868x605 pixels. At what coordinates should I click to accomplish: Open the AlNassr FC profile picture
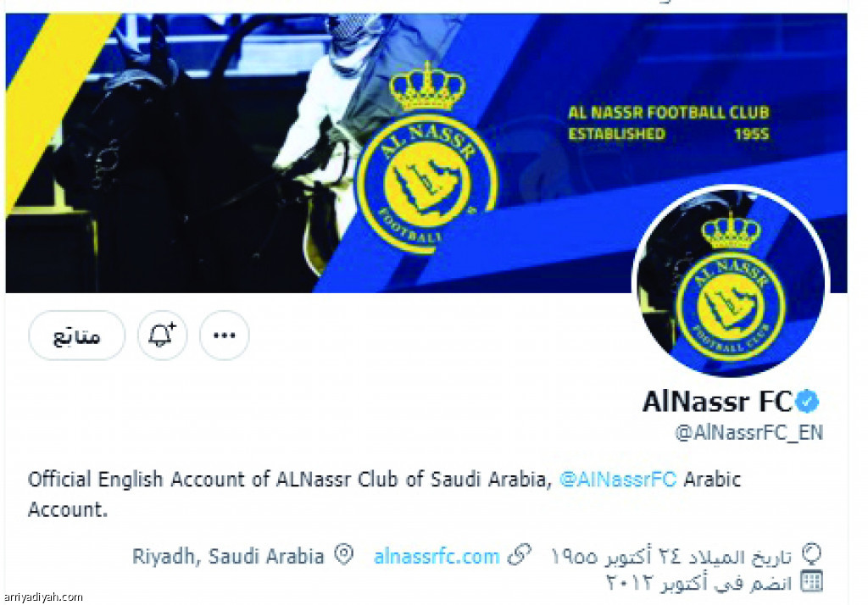coord(730,281)
